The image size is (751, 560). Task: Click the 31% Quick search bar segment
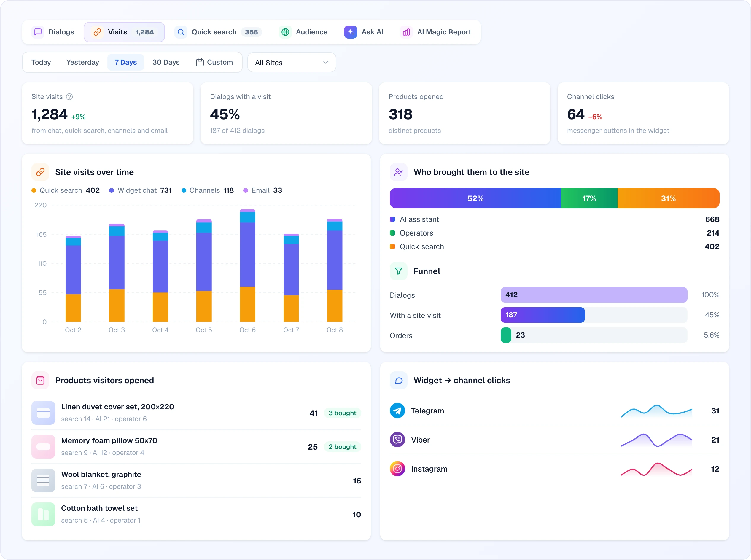click(668, 198)
